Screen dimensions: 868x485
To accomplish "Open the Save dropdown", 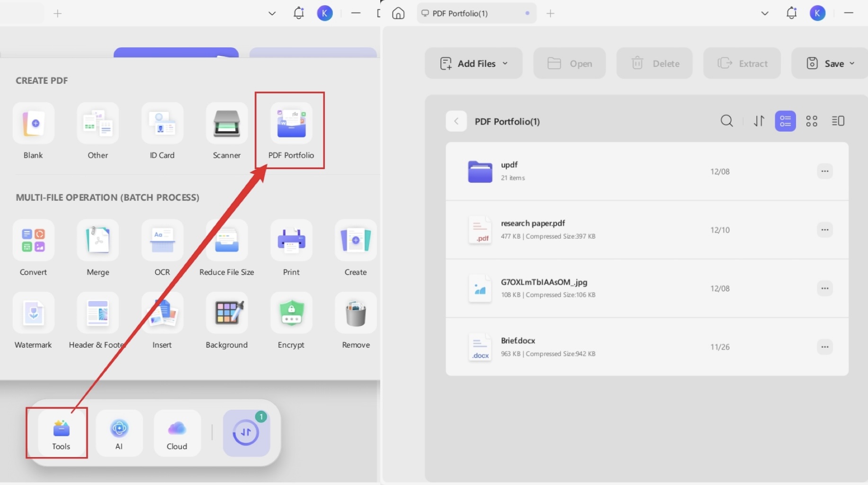I will [x=831, y=63].
